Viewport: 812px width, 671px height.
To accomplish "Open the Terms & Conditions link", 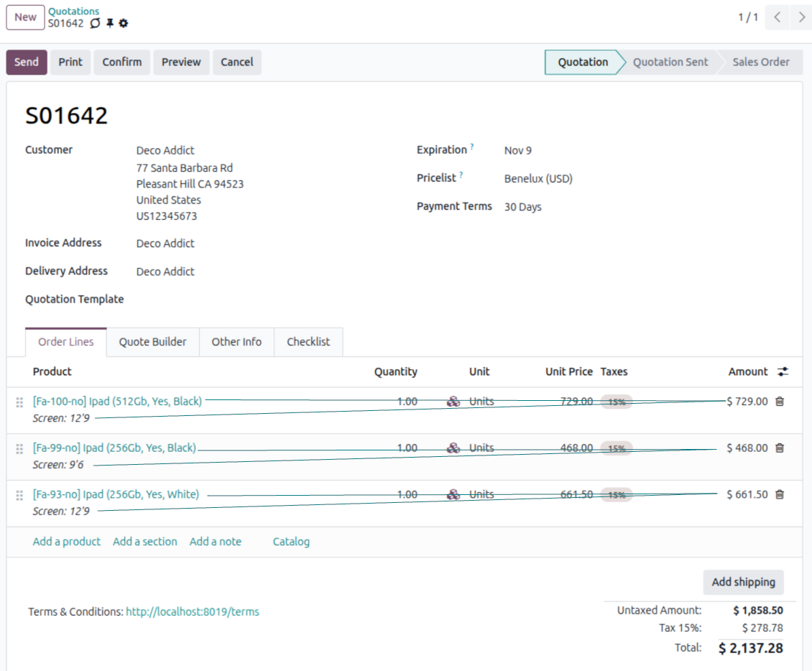I will 193,612.
